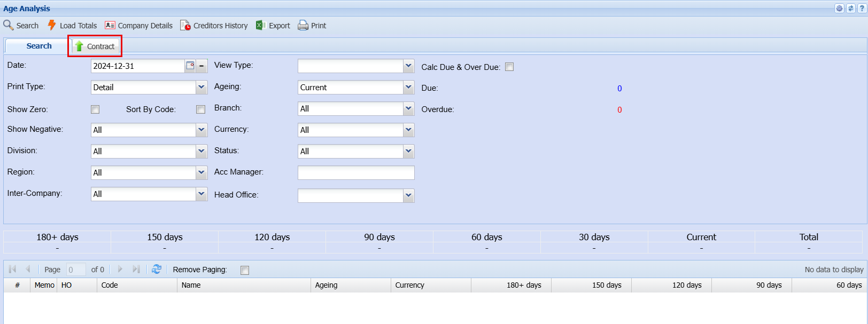Click the Acc Manager text field
The image size is (868, 324).
tap(355, 172)
